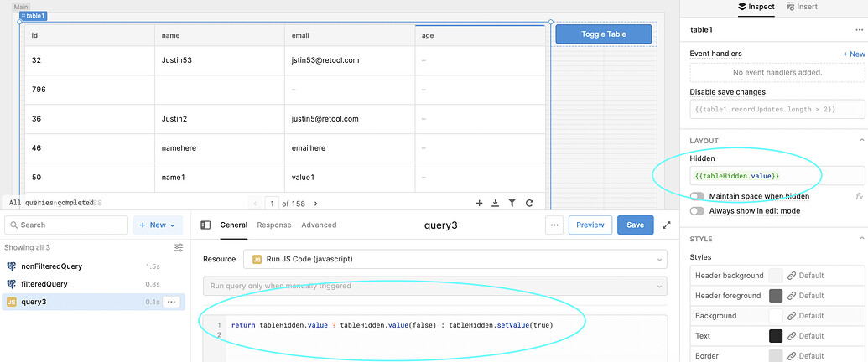Add a new event handler
The image size is (868, 362).
point(854,54)
